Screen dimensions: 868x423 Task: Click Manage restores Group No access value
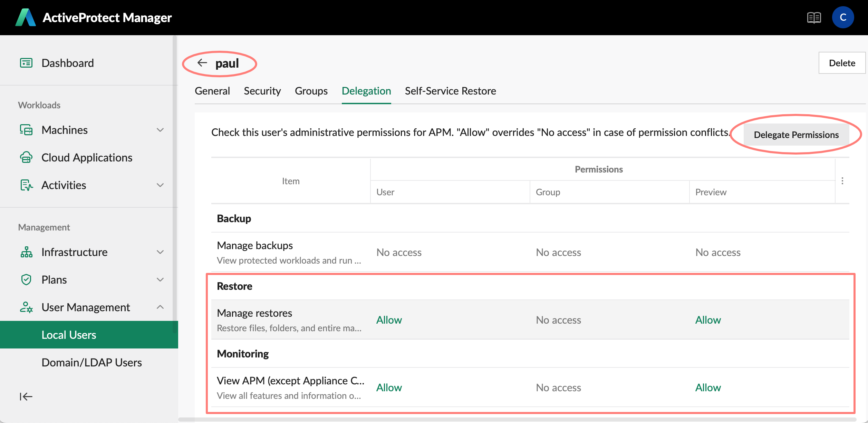tap(559, 320)
